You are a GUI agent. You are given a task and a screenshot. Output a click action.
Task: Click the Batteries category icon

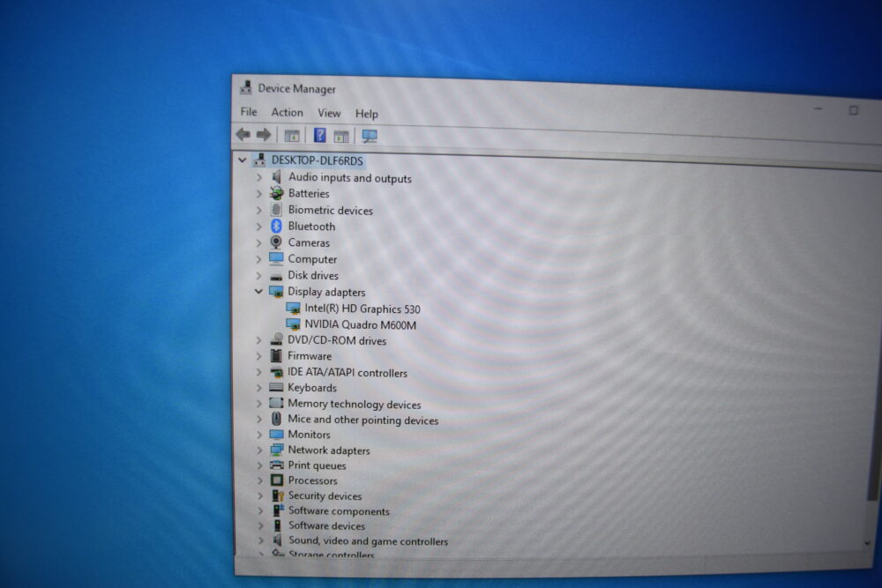(x=276, y=193)
